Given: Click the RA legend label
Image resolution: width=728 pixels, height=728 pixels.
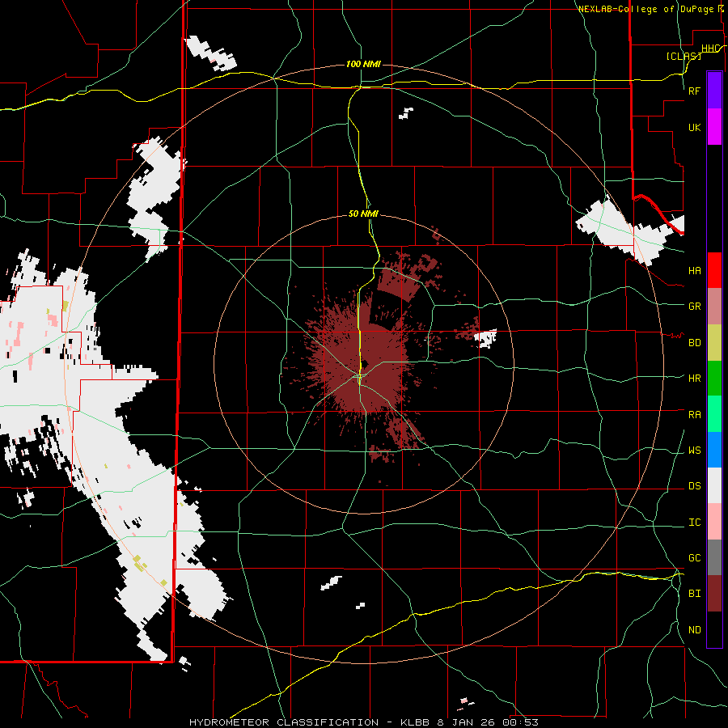Looking at the screenshot, I should 695,415.
